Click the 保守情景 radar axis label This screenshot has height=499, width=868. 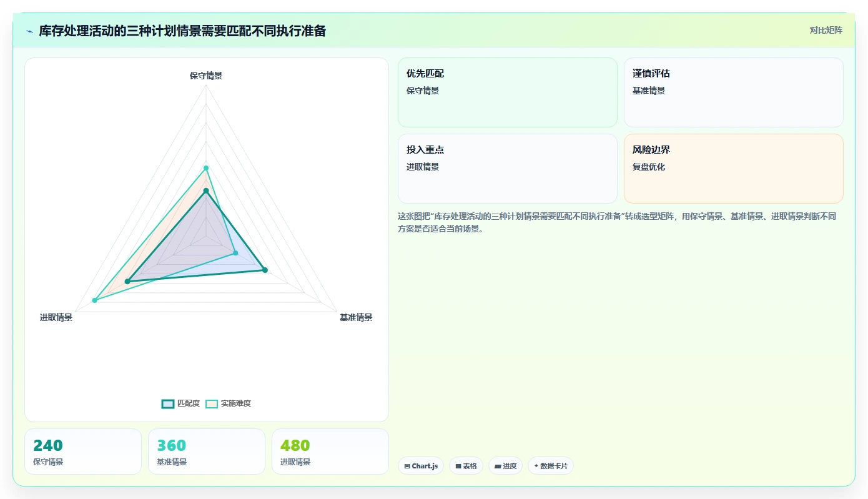click(206, 76)
